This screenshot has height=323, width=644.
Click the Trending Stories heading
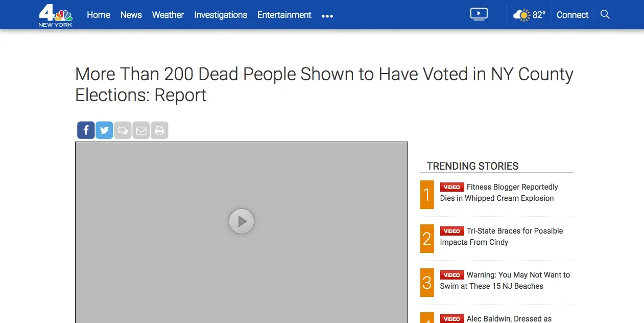(472, 166)
